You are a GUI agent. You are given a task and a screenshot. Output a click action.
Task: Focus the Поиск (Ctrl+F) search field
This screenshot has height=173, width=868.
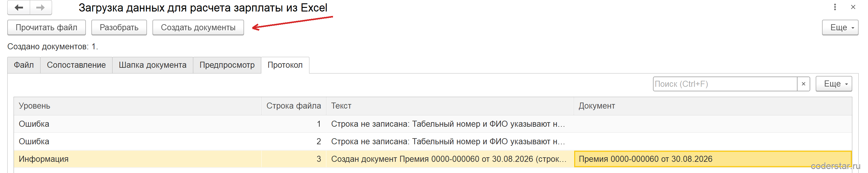click(725, 84)
